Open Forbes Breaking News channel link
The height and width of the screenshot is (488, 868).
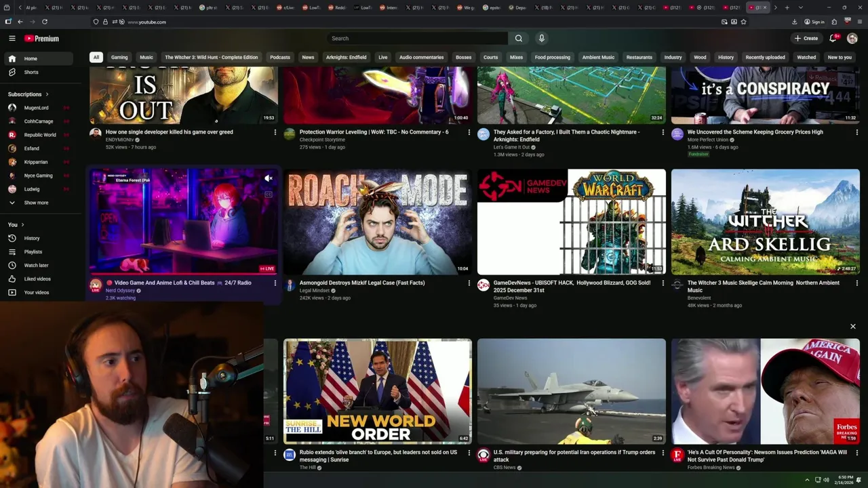(711, 468)
